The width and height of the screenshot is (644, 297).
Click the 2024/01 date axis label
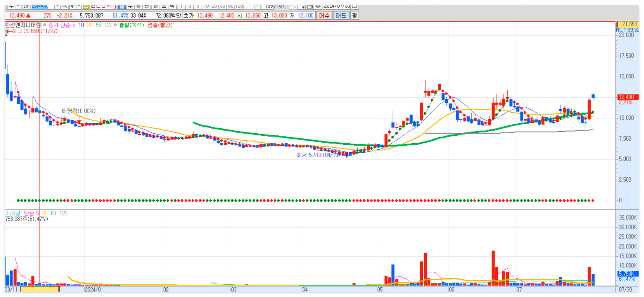pyautogui.click(x=94, y=289)
